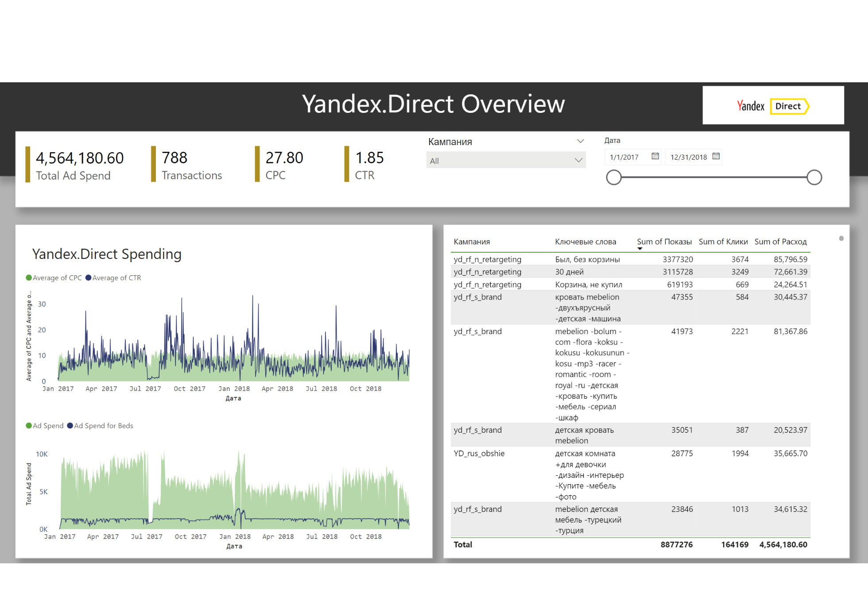Screen dimensions: 868x612
Task: Click the left date slider handle
Action: (614, 177)
